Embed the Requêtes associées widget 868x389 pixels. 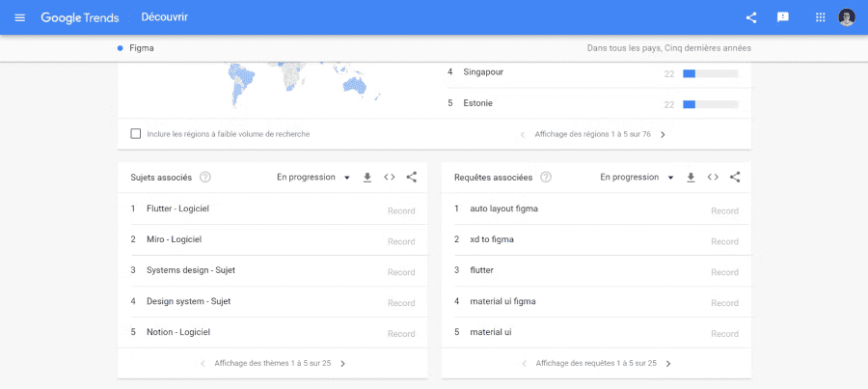tap(713, 178)
